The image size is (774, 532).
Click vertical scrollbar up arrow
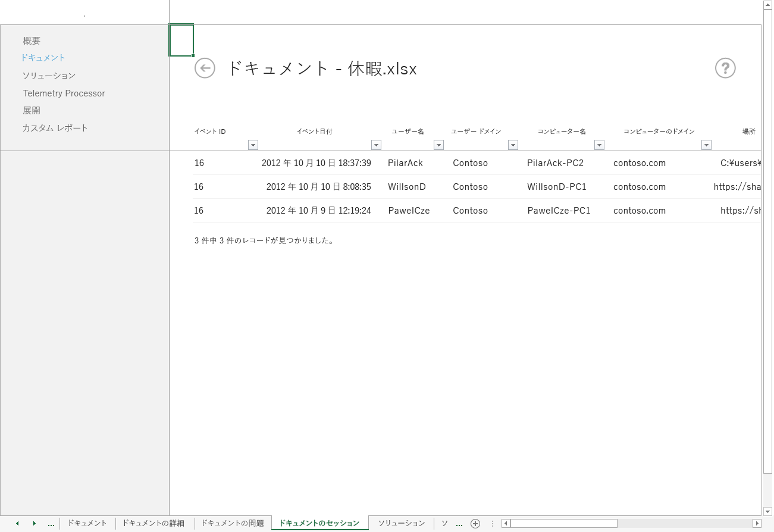(x=767, y=5)
